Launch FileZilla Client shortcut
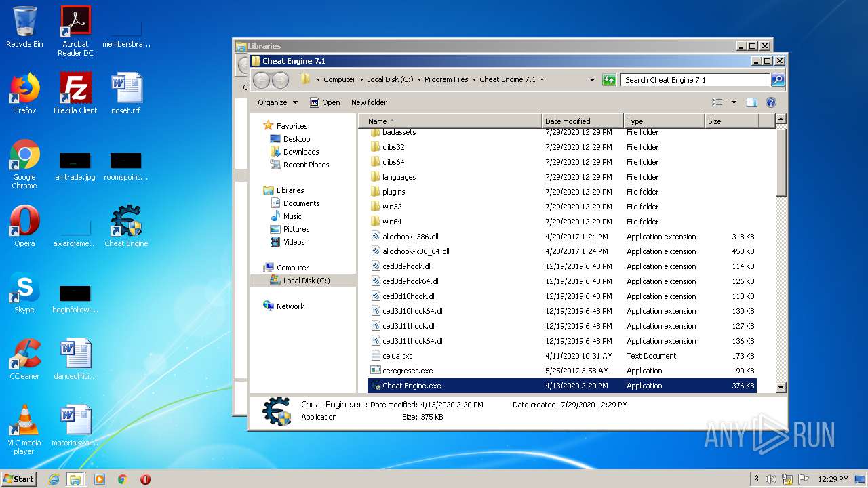 [75, 94]
